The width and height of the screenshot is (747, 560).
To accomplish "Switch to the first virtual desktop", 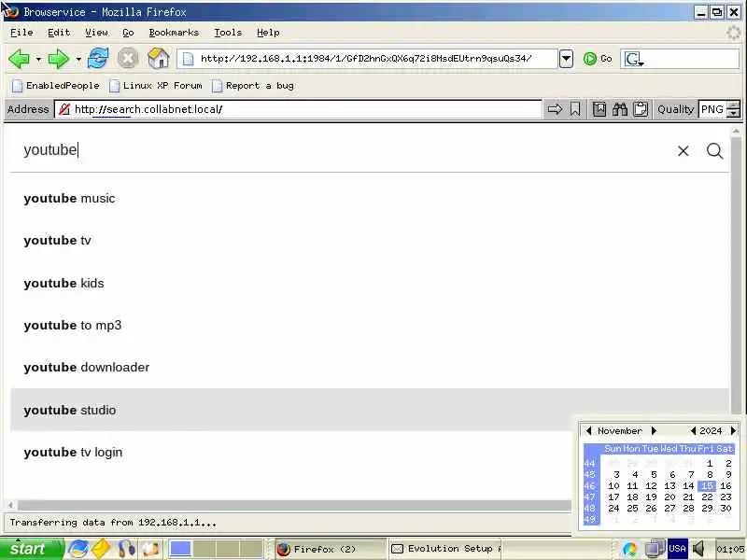I will pyautogui.click(x=180, y=549).
